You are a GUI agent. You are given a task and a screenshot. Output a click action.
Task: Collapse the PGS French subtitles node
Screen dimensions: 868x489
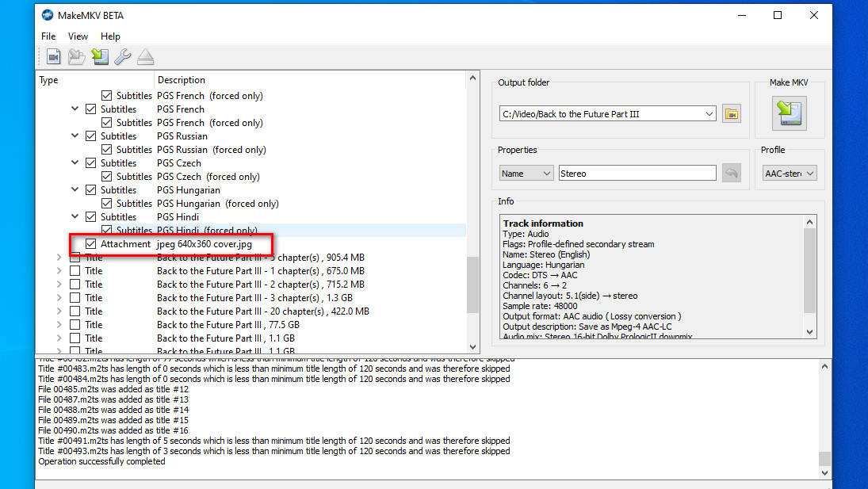click(x=75, y=109)
